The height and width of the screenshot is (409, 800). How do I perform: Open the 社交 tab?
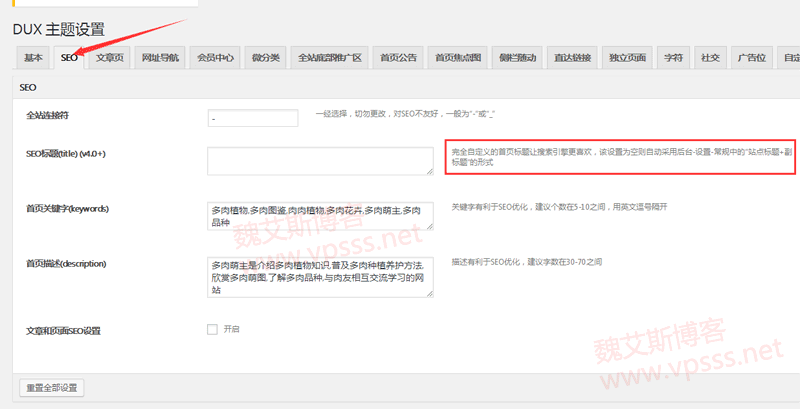pyautogui.click(x=709, y=58)
